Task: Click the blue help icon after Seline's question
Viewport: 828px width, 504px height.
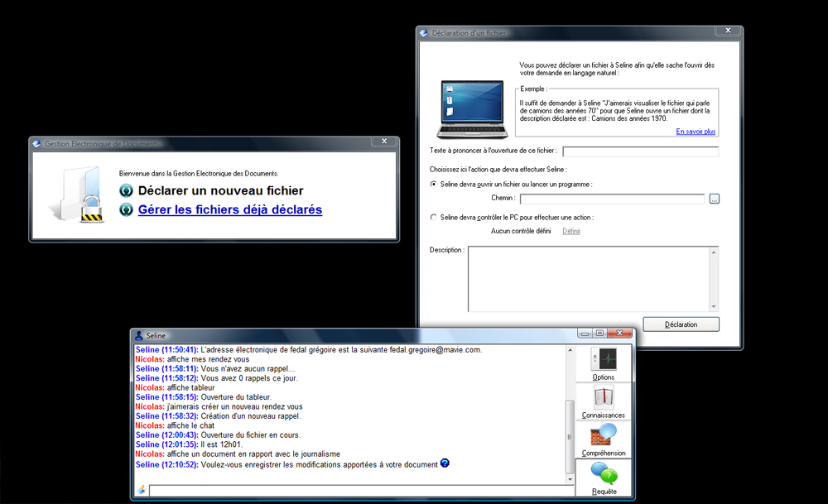Action: 445,463
